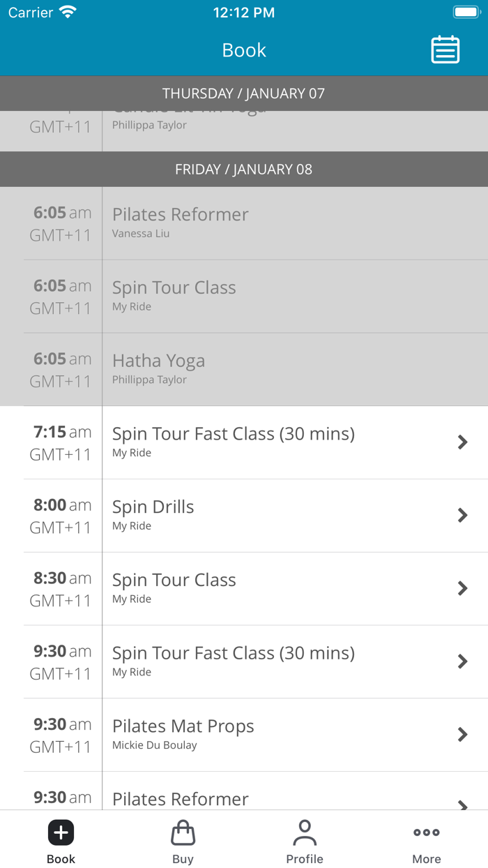Open chevron for 9:30 am Pilates Mat Props
Screen dimensions: 488x868
point(462,734)
